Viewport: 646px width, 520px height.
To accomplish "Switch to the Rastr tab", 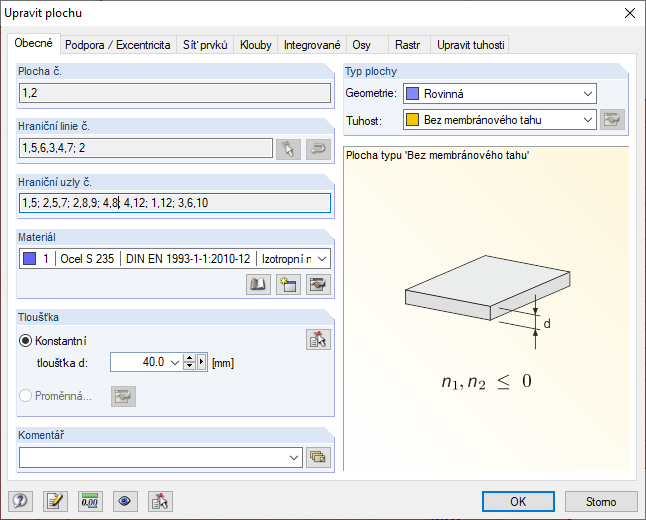I will (407, 45).
